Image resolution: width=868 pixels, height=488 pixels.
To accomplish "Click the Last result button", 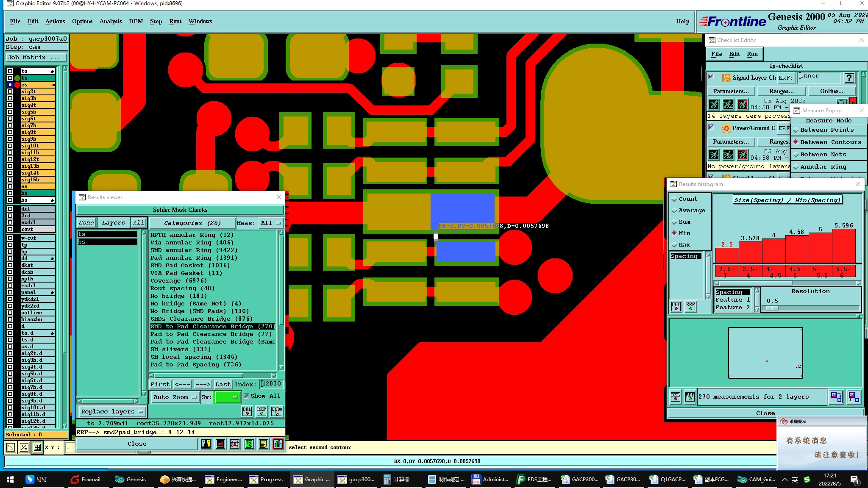I will (223, 385).
